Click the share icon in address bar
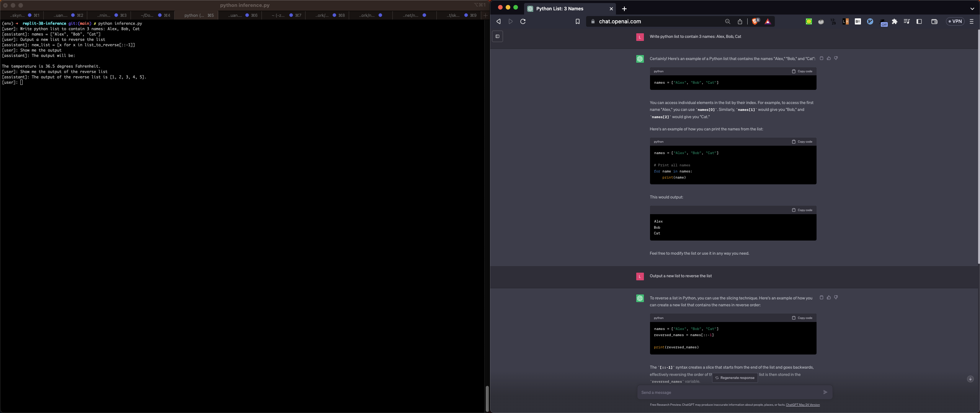 click(x=740, y=21)
